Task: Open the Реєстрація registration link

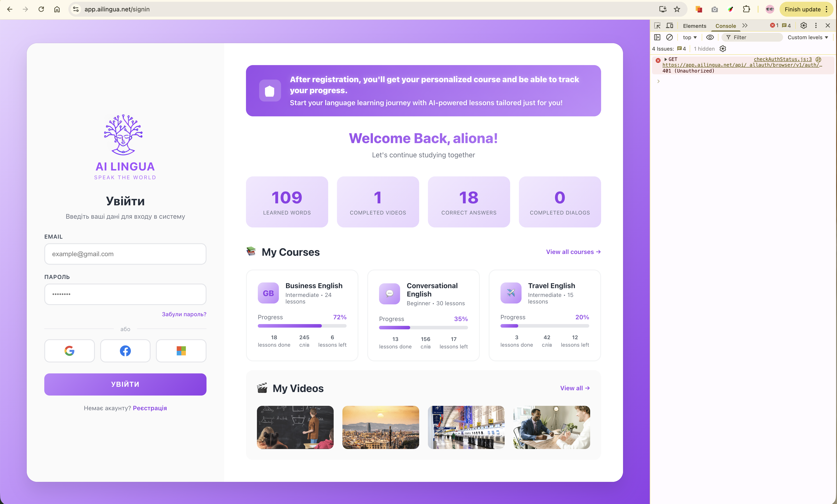Action: click(150, 408)
